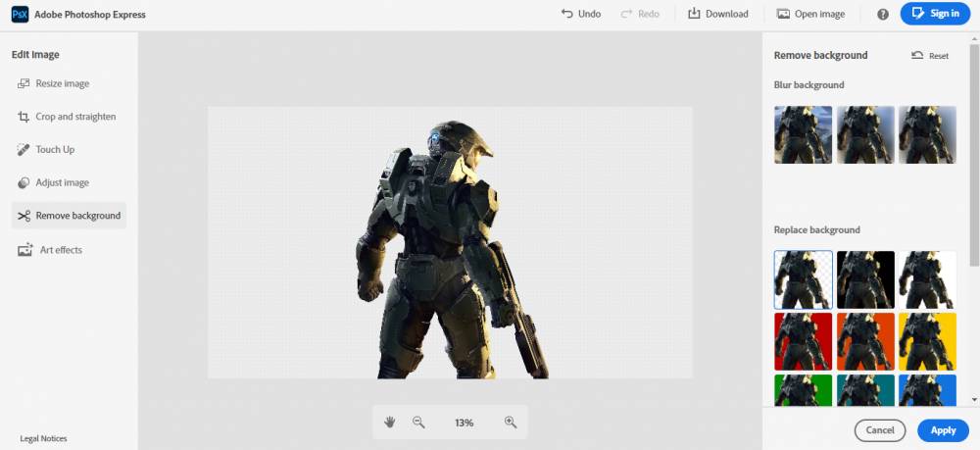Click the Redo arrow icon
This screenshot has width=980, height=450.
(x=627, y=13)
